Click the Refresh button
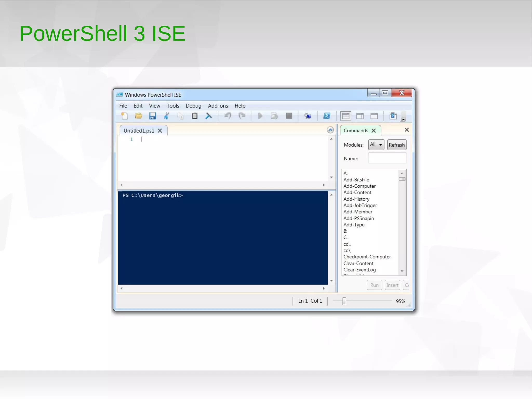Screen dimensions: 532x399 point(397,145)
